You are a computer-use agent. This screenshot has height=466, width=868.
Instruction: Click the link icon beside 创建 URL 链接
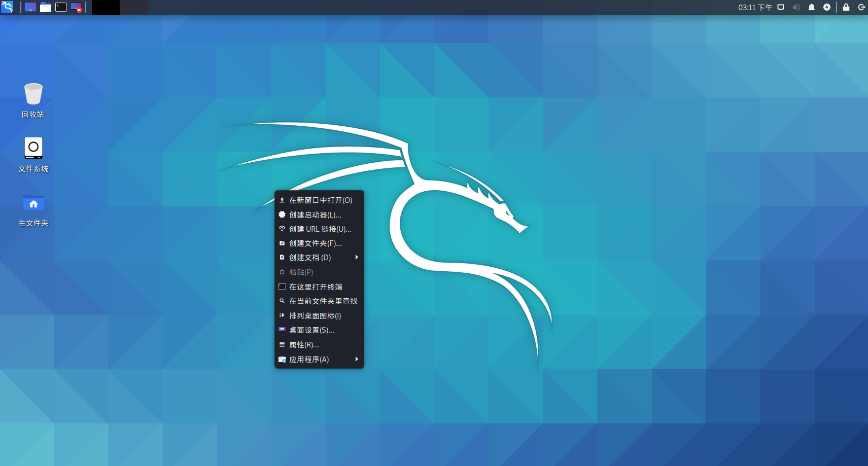282,229
